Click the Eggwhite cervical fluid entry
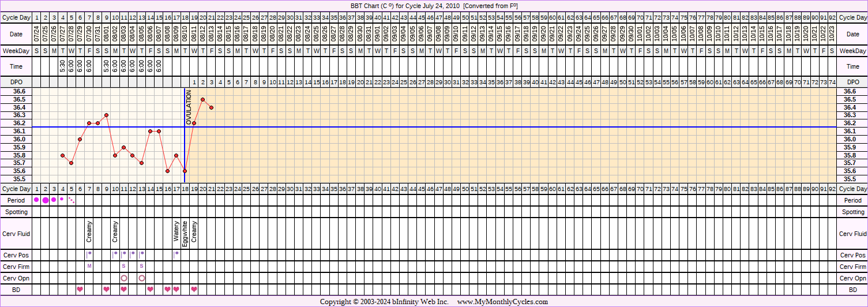868x307 pixels. (x=185, y=234)
